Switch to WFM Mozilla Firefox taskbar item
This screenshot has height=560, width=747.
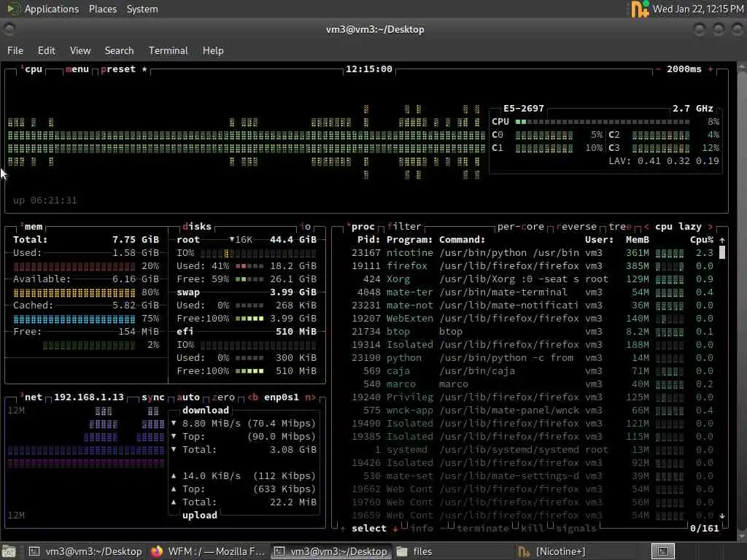click(x=208, y=551)
